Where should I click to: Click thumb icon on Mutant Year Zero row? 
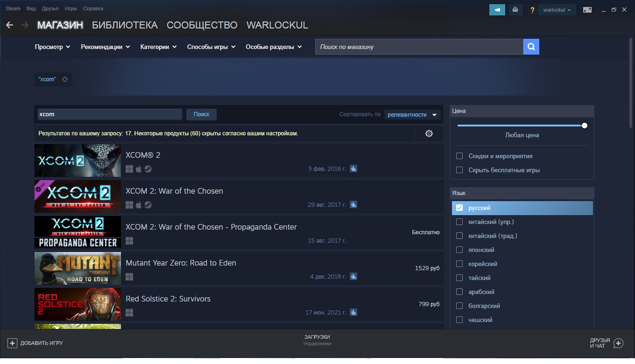pyautogui.click(x=353, y=276)
